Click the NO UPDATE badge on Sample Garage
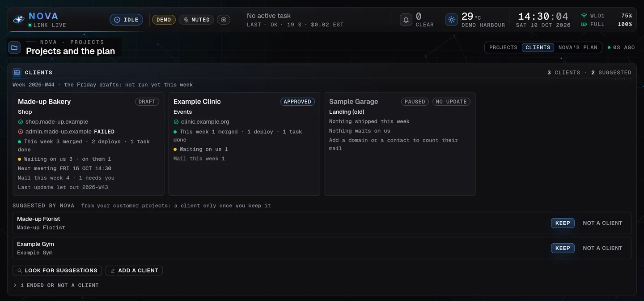644x301 pixels. pos(451,102)
